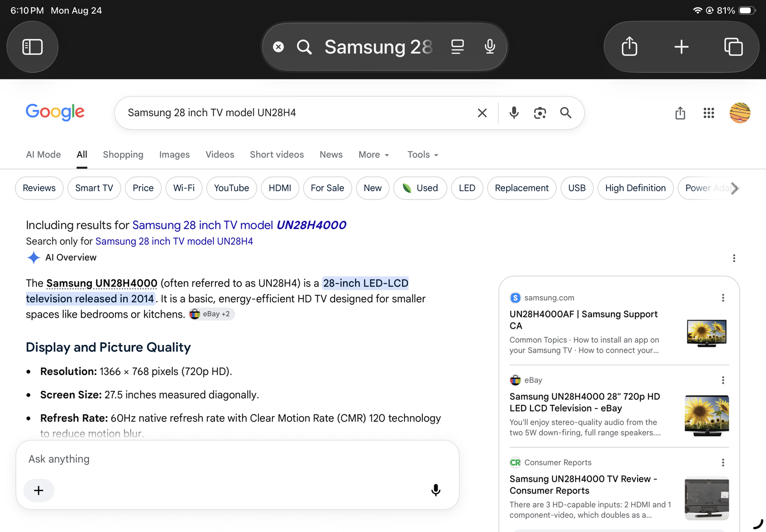Open the eBay +2 sources chip

pos(212,314)
